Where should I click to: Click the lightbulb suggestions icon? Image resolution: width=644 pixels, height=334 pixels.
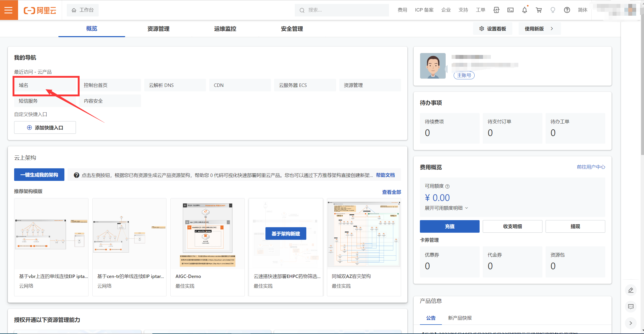(553, 10)
